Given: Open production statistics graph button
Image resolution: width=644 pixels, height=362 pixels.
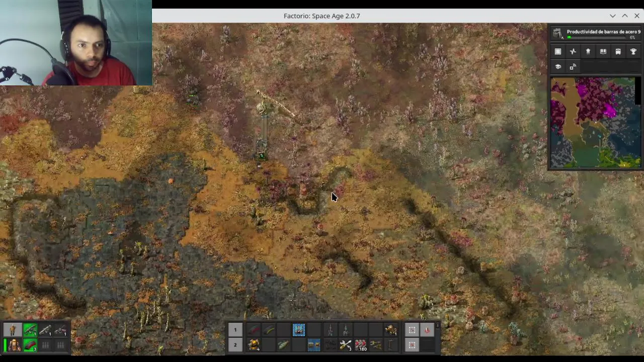Looking at the screenshot, I should tap(573, 51).
